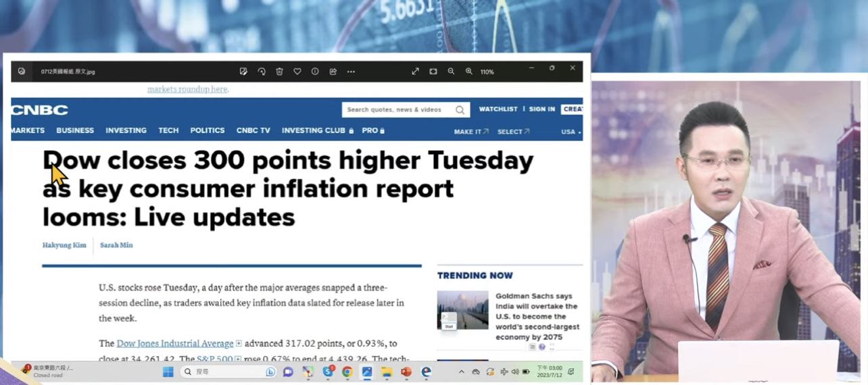Open the Closed road traffic widget
The image size is (868, 385).
point(47,371)
